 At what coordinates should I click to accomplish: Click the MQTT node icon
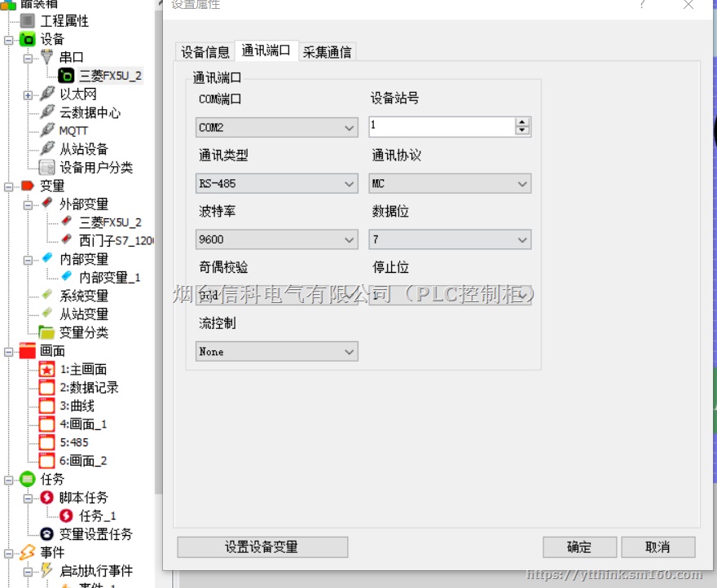click(46, 130)
